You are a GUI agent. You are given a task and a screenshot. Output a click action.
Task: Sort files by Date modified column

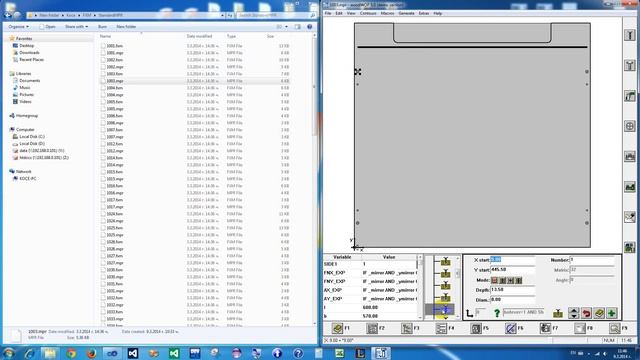(199, 36)
